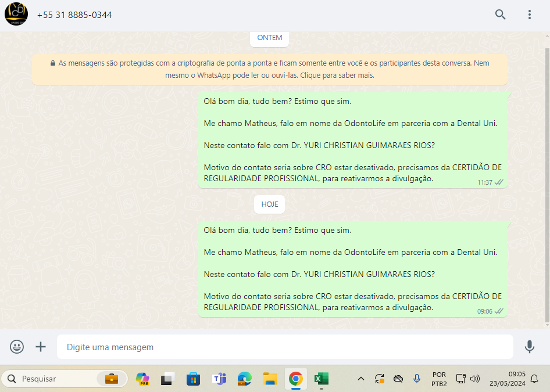Open Task View on the taskbar
550x392 pixels.
[167, 379]
